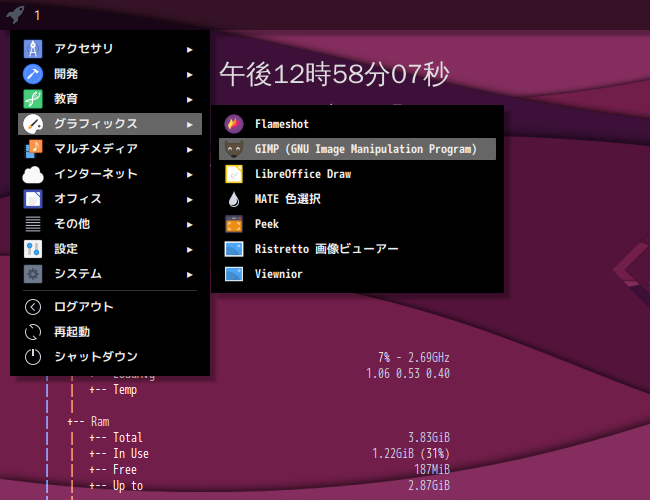
Task: Launch GIMP (GNU Image Manipulation Program)
Action: pyautogui.click(x=357, y=149)
